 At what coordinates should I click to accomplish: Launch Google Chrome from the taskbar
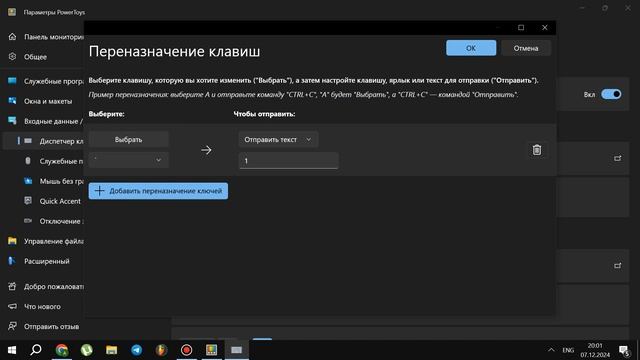tap(62, 350)
